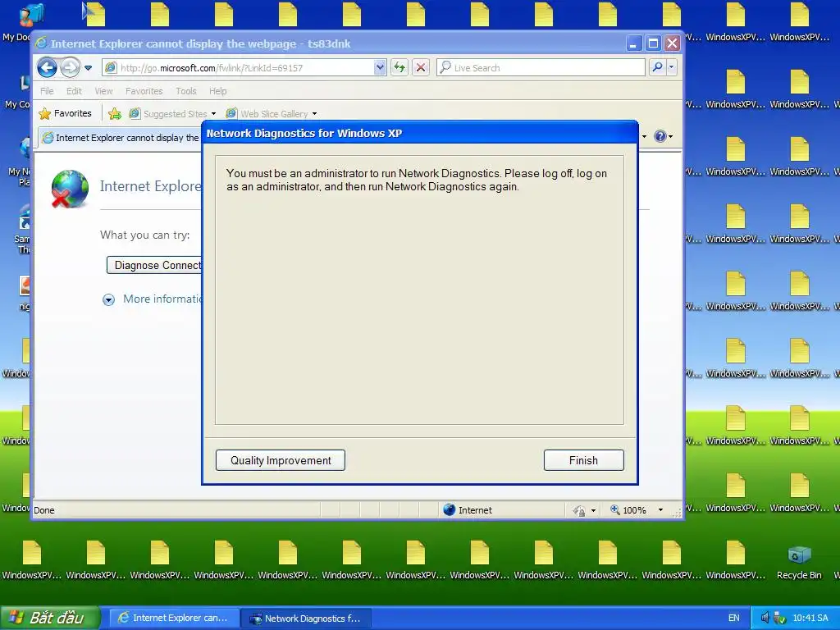
Task: Run search with the magnifier button
Action: [657, 67]
